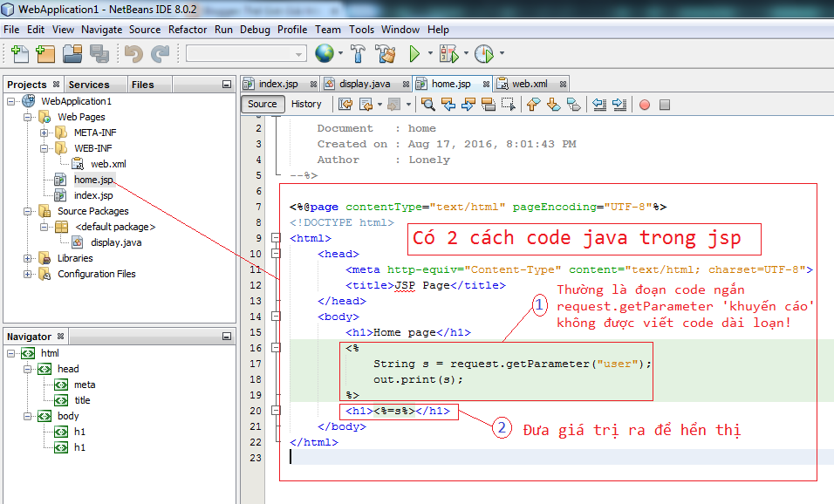Run the project with the green Run icon
This screenshot has width=834, height=504.
pyautogui.click(x=412, y=53)
